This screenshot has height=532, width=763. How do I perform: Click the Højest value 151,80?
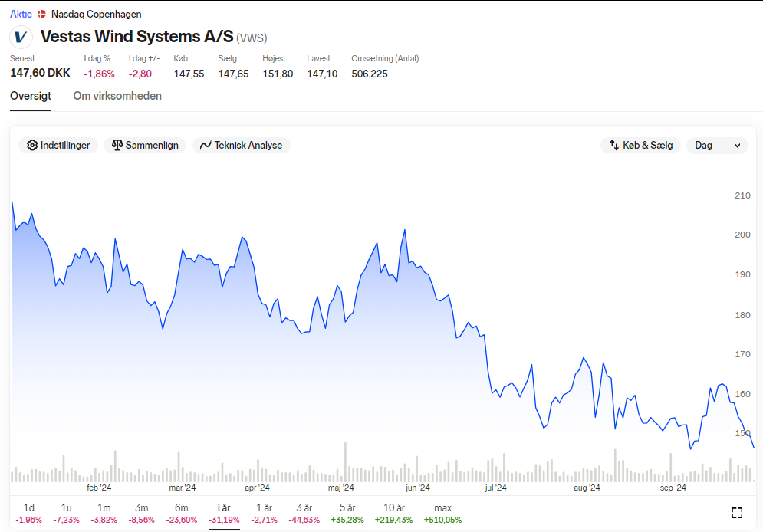point(278,74)
